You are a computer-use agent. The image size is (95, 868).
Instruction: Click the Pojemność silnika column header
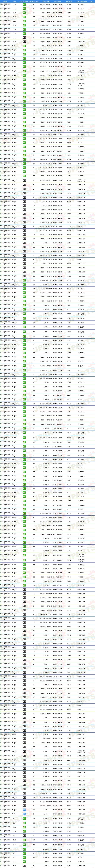(34, 1)
